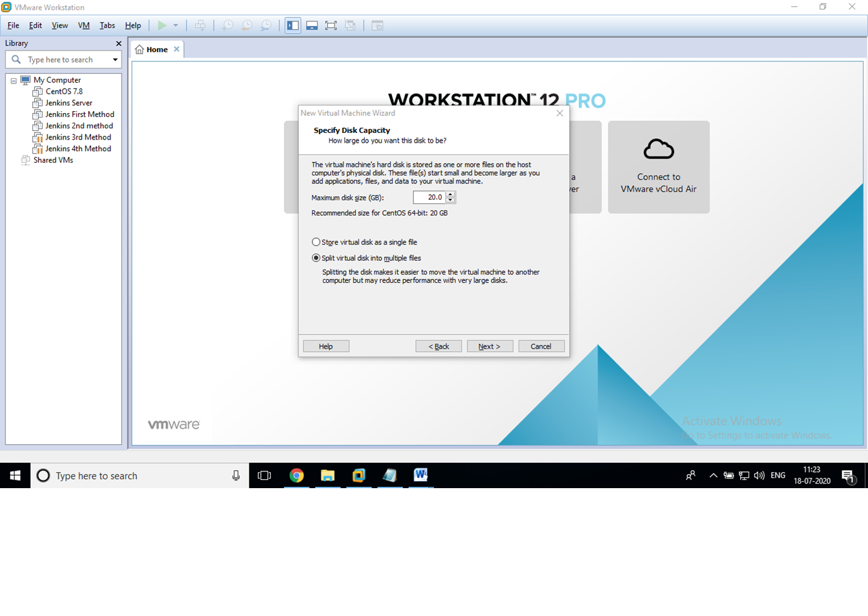
Task: Click the search input dropdown in Library
Action: point(114,59)
